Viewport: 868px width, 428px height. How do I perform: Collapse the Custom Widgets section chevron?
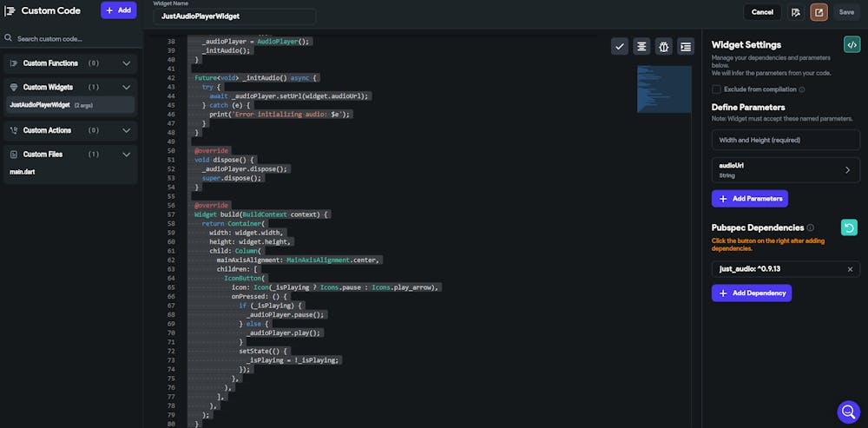pos(126,88)
